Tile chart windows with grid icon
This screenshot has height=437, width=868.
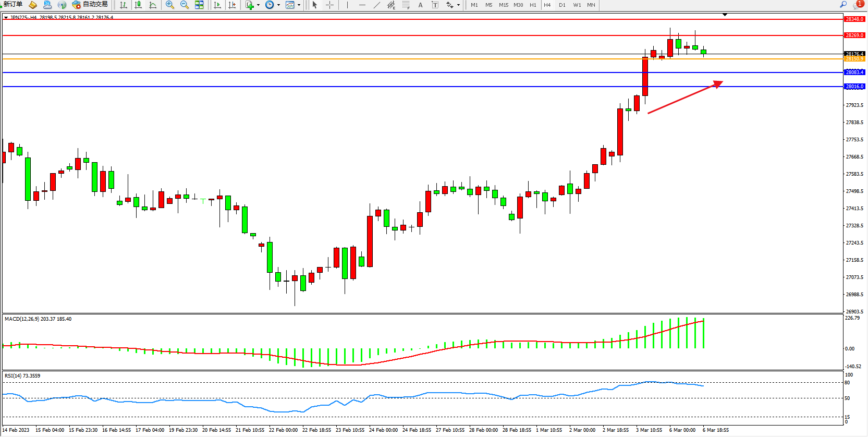pos(199,5)
